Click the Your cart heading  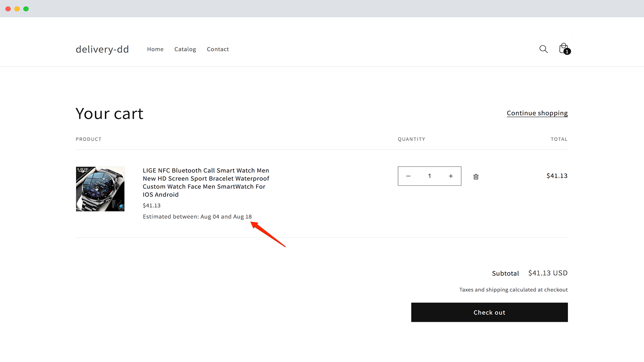(x=109, y=114)
